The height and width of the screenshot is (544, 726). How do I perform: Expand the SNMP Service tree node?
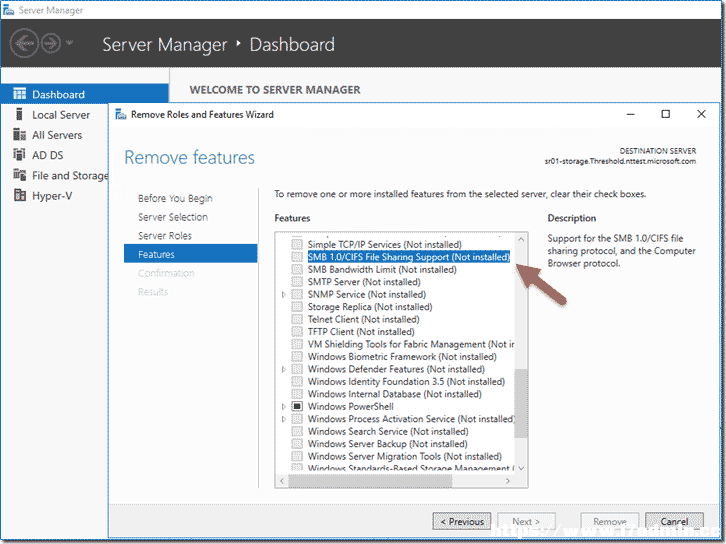pyautogui.click(x=284, y=294)
